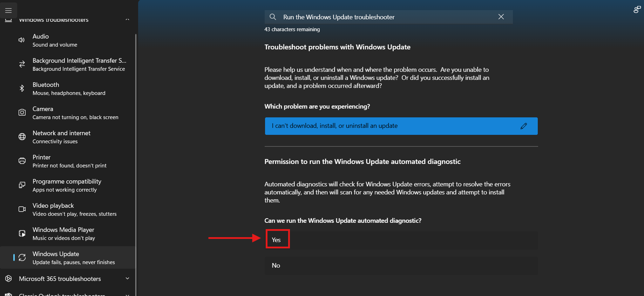This screenshot has width=644, height=296.
Task: Open the Windows Media Player troubleshooter
Action: (x=68, y=234)
